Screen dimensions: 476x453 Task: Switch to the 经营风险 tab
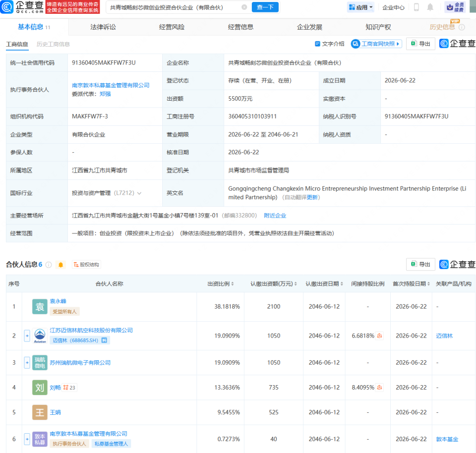172,27
